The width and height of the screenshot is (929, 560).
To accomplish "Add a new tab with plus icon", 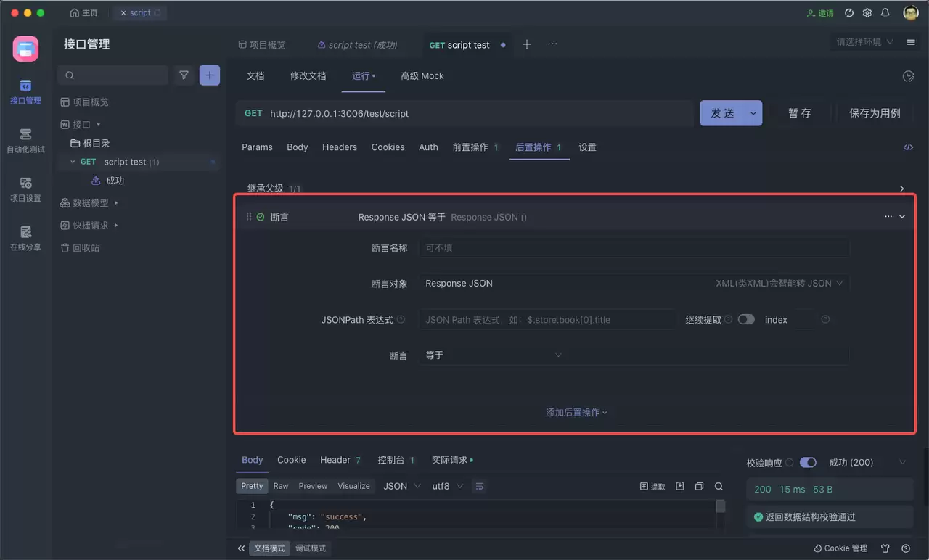I will point(527,44).
